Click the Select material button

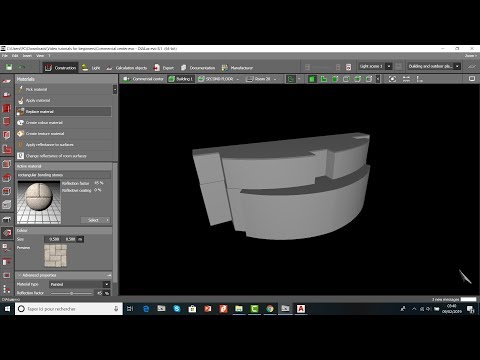tap(95, 220)
